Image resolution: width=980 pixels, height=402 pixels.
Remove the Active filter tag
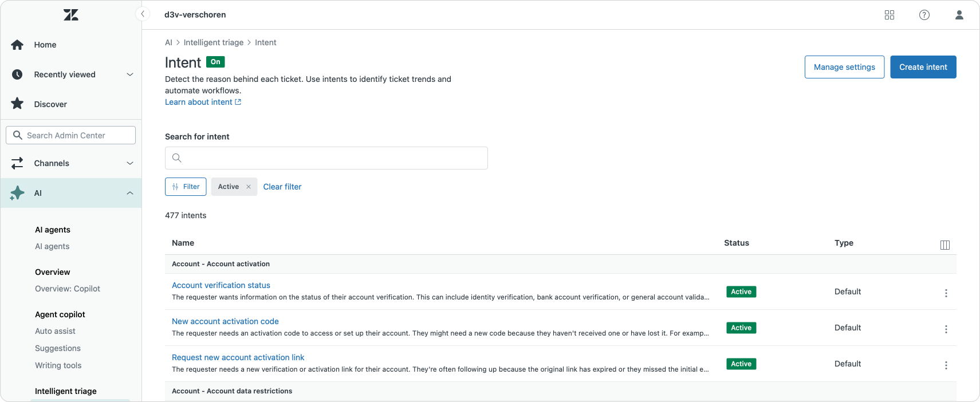pos(249,187)
